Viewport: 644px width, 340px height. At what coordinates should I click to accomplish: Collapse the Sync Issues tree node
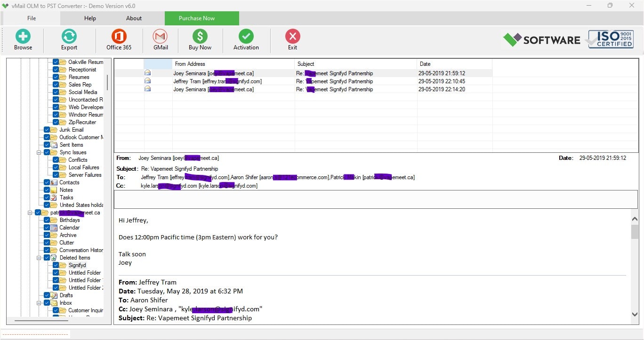point(40,152)
